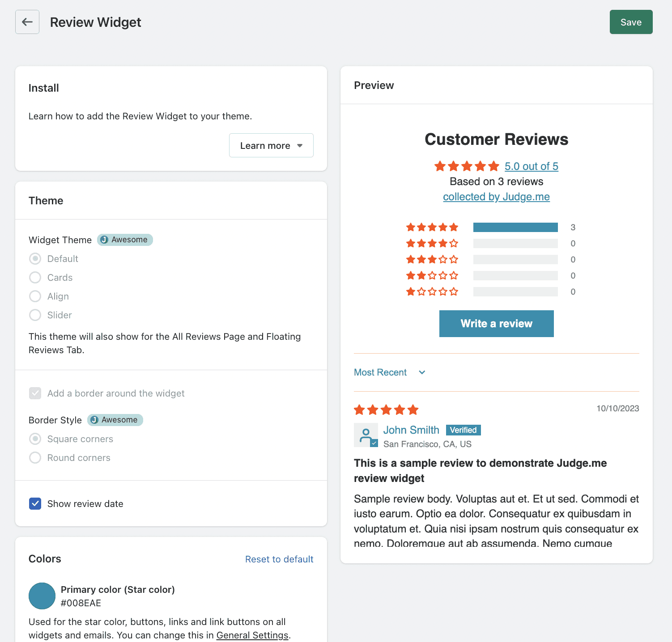Click the Awesome badge beside Widget Theme
This screenshot has width=672, height=642.
coord(125,240)
